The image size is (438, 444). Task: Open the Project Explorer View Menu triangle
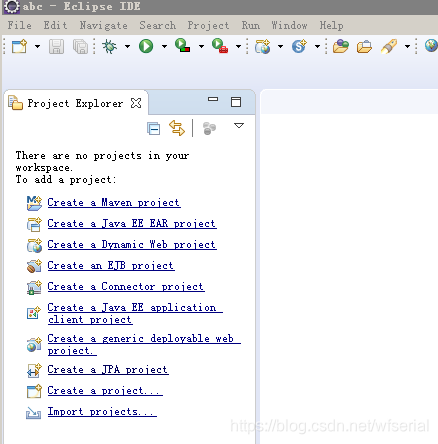[239, 126]
